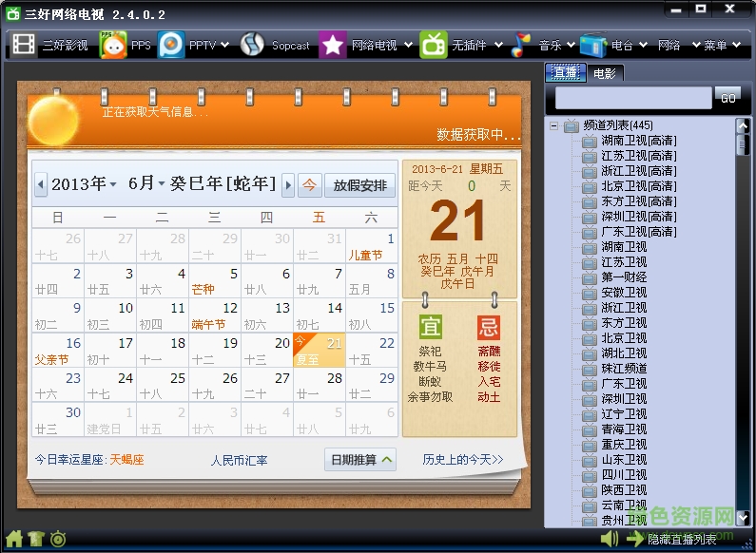Click the 天蝎座 lucky constellation link
The width and height of the screenshot is (756, 553).
point(126,460)
